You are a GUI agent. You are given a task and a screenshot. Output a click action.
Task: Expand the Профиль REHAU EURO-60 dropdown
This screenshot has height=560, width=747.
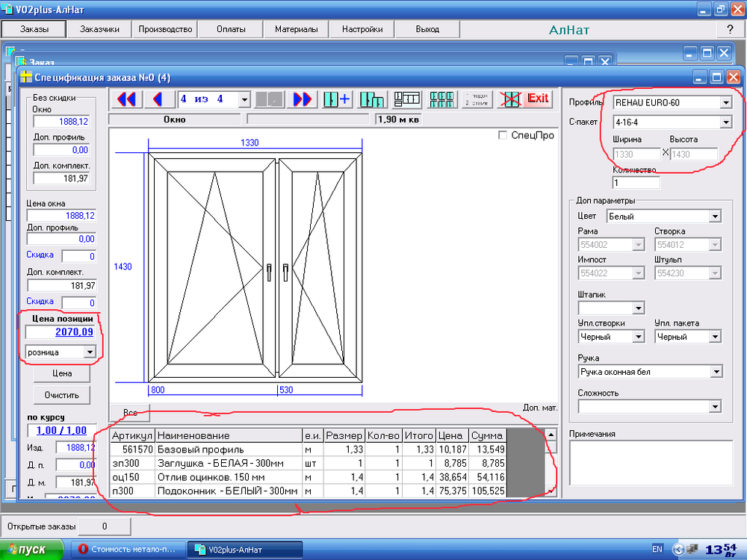(x=725, y=102)
